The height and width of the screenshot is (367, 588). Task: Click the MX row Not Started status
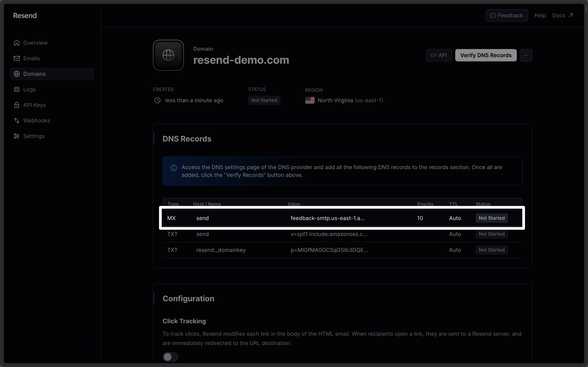[x=491, y=218]
